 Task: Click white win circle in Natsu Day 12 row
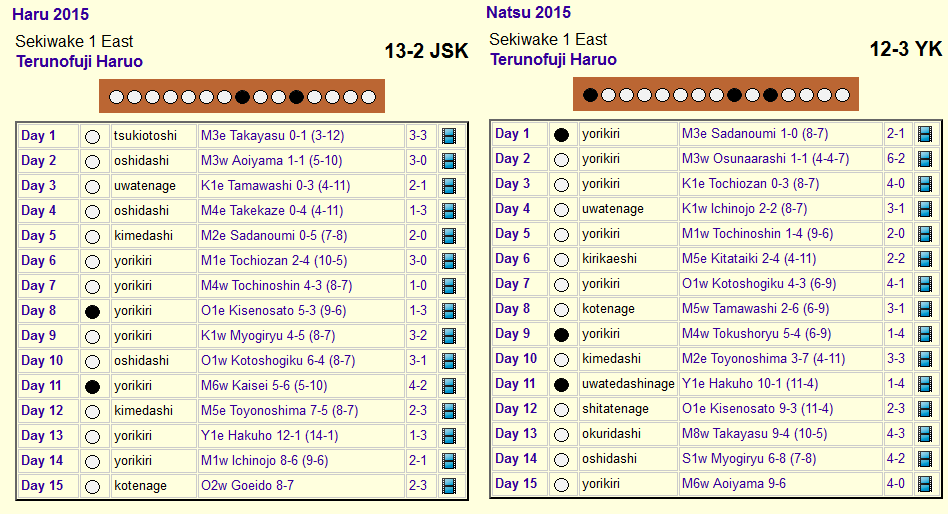(562, 410)
